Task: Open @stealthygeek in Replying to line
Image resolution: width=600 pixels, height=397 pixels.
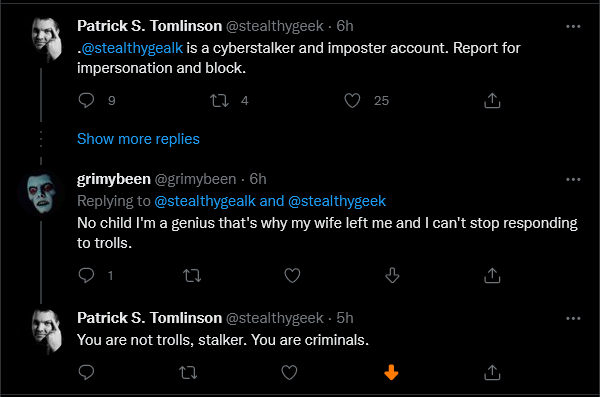Action: point(337,201)
